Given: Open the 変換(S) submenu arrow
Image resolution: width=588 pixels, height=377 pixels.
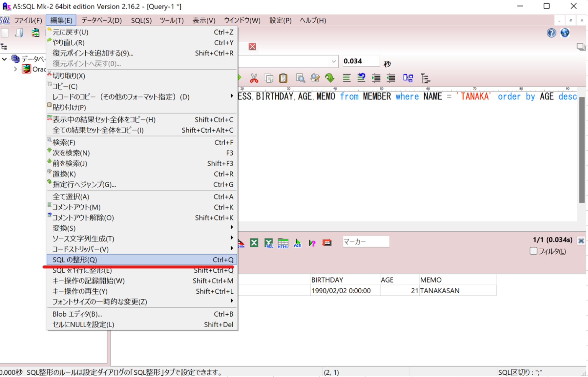Looking at the screenshot, I should pyautogui.click(x=232, y=228).
